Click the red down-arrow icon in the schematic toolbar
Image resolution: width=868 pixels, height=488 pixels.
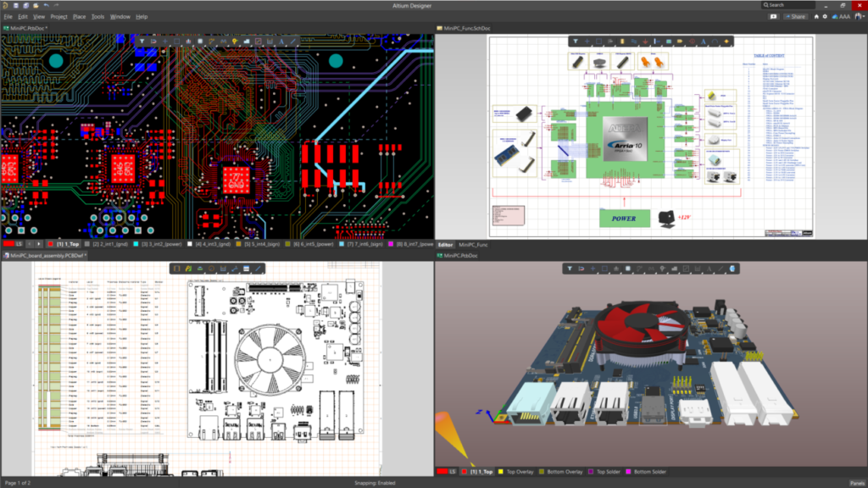point(646,41)
